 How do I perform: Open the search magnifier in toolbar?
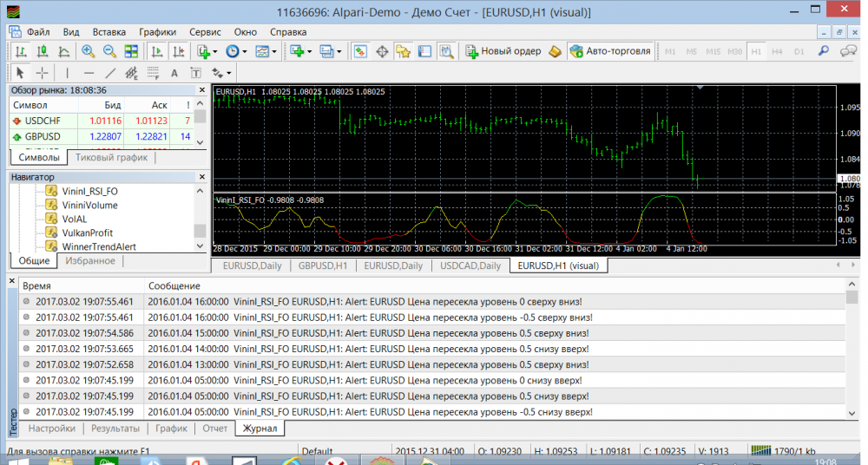point(824,51)
